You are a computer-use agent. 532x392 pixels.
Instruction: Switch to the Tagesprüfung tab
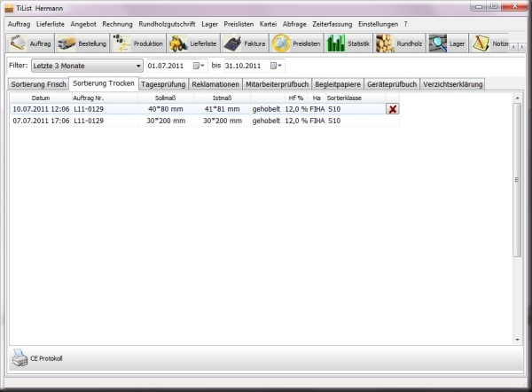coord(163,84)
